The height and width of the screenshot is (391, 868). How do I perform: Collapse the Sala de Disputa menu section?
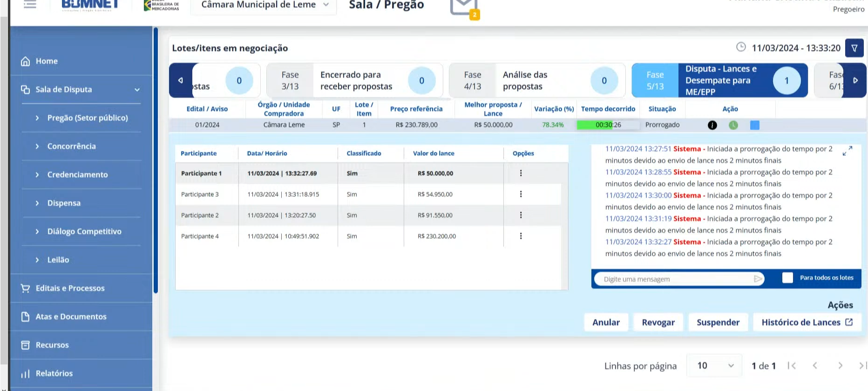point(137,89)
